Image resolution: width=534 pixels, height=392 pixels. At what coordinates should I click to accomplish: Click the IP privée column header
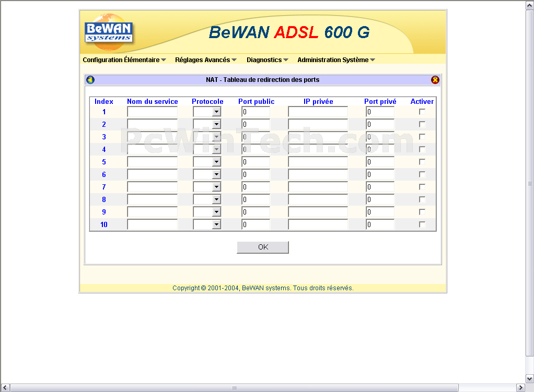click(x=318, y=101)
